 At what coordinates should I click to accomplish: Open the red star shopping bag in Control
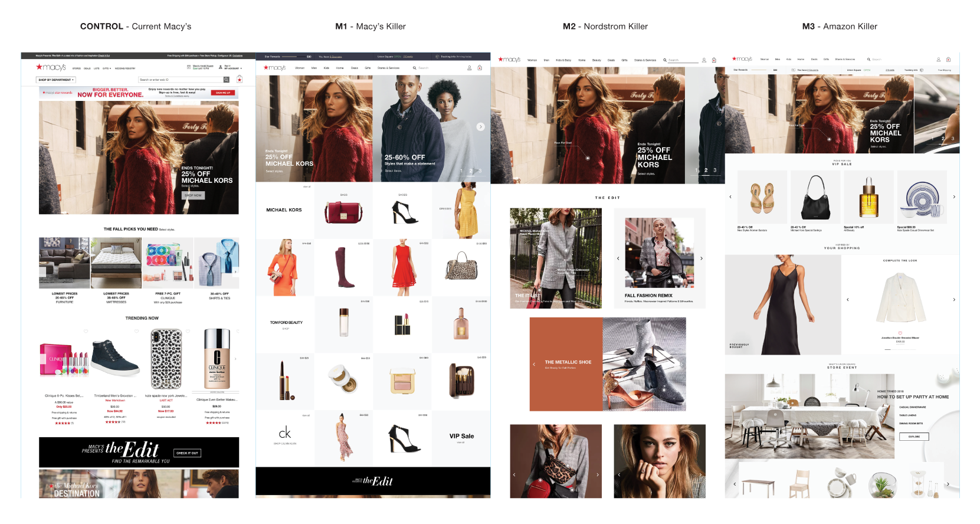(x=239, y=80)
